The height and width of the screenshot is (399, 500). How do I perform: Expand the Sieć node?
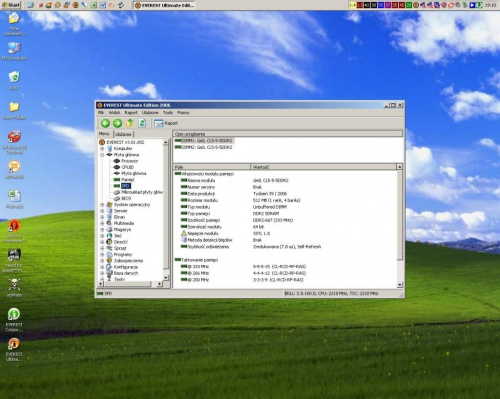tap(102, 236)
